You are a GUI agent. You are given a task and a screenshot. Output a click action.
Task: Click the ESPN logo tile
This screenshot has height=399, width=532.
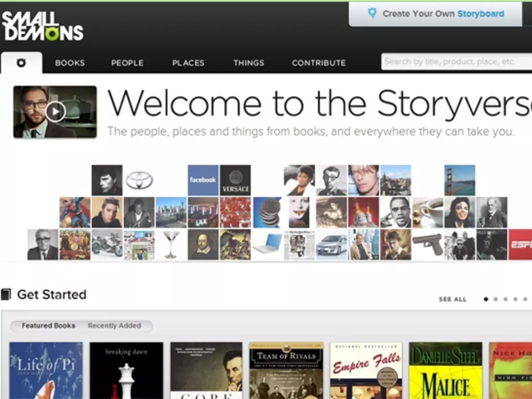[521, 243]
